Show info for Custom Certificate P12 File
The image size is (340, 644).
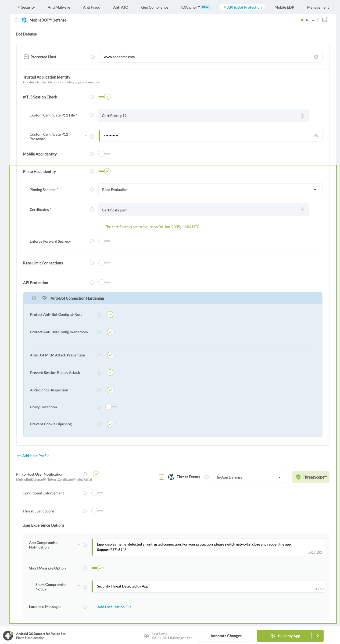coord(92,115)
